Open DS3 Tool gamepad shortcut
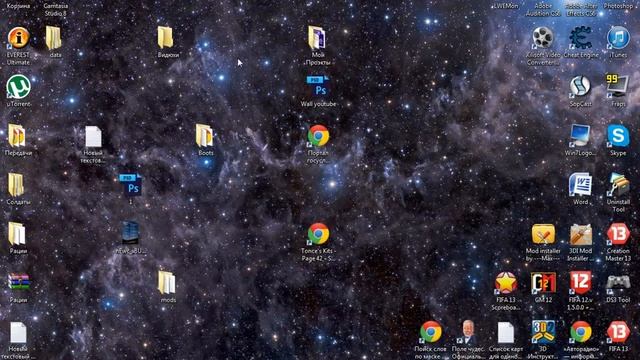640x360 pixels. pyautogui.click(x=618, y=282)
